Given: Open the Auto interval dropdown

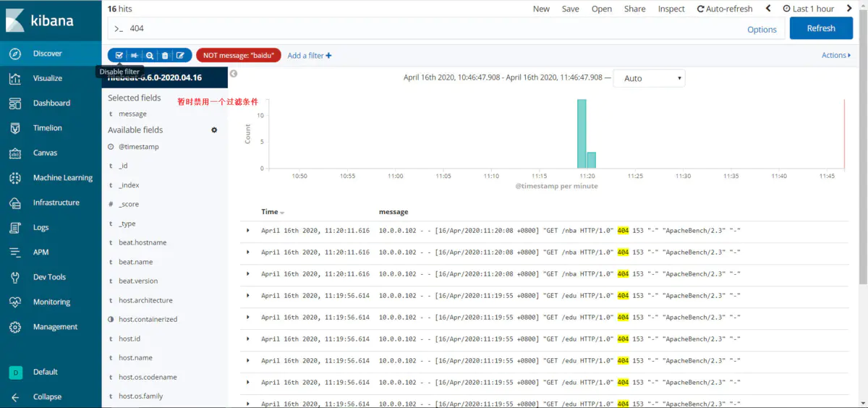Looking at the screenshot, I should click(649, 78).
